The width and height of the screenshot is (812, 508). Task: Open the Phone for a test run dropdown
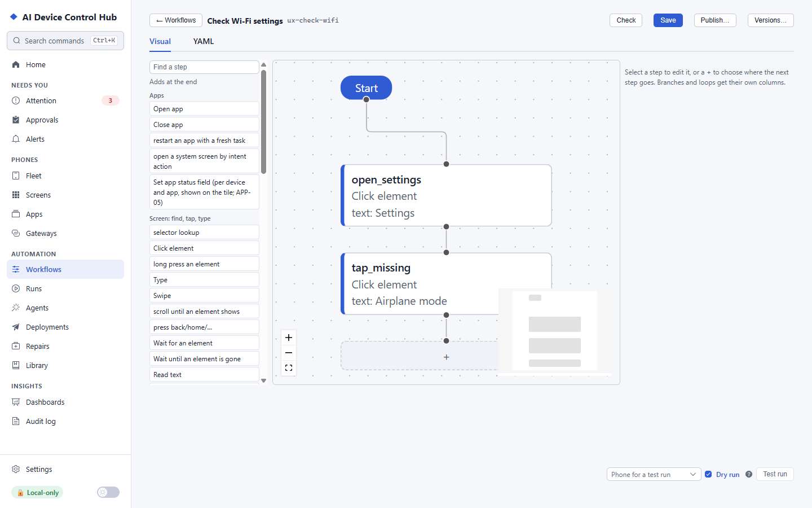pos(654,475)
